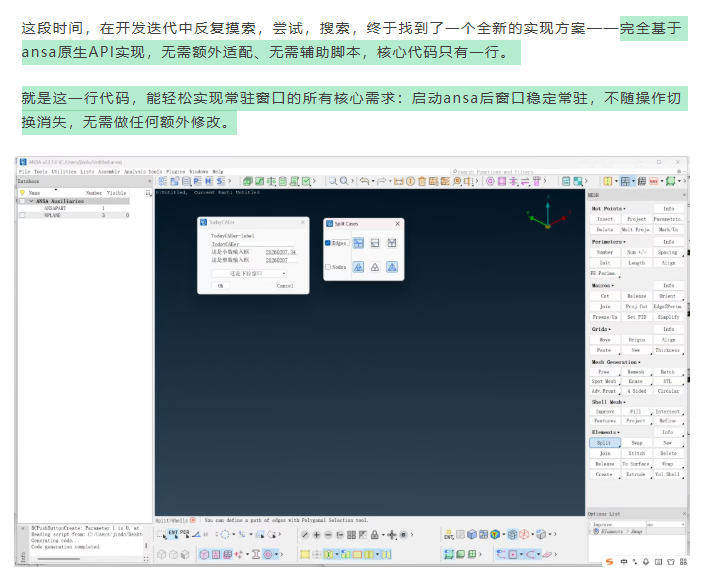716x569 pixels.
Task: Click the red NAS deck icon
Action: click(653, 181)
